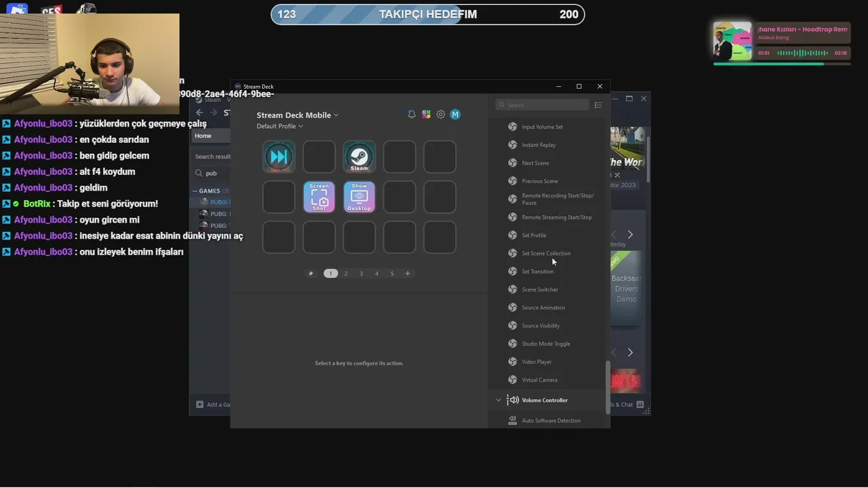Switch to page 1
Image resolution: width=868 pixels, height=488 pixels.
(x=330, y=273)
